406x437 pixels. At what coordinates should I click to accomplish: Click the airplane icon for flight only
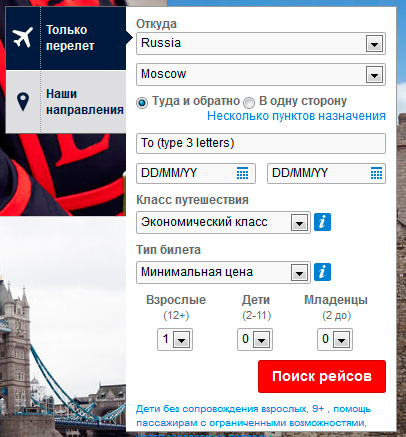(23, 37)
